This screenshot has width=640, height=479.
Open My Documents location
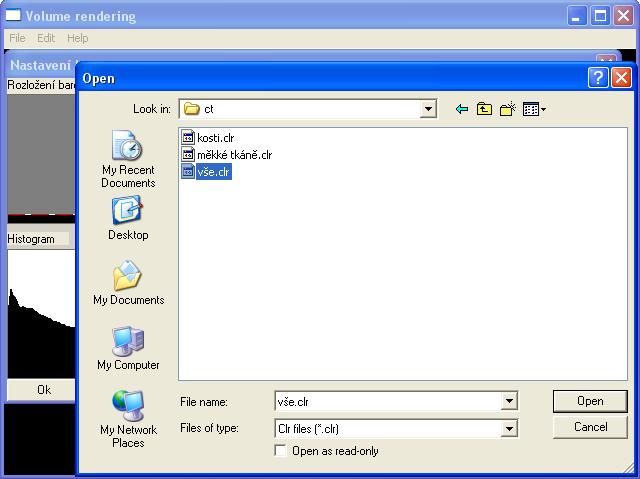129,282
